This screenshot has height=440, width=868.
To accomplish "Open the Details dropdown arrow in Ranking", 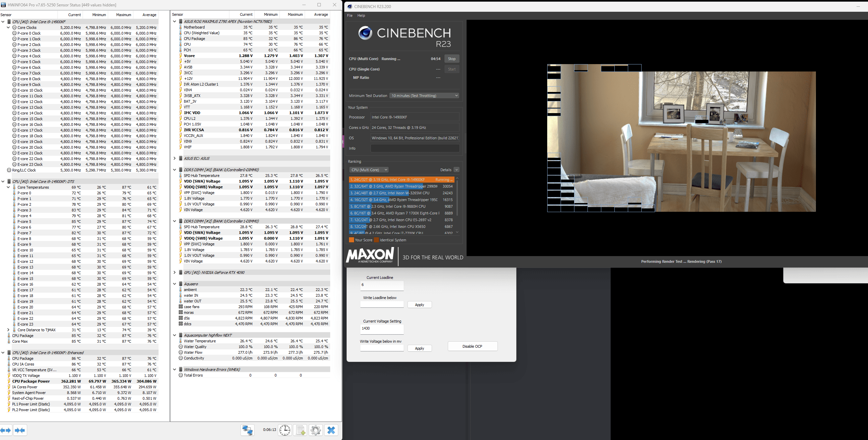I will pyautogui.click(x=457, y=170).
